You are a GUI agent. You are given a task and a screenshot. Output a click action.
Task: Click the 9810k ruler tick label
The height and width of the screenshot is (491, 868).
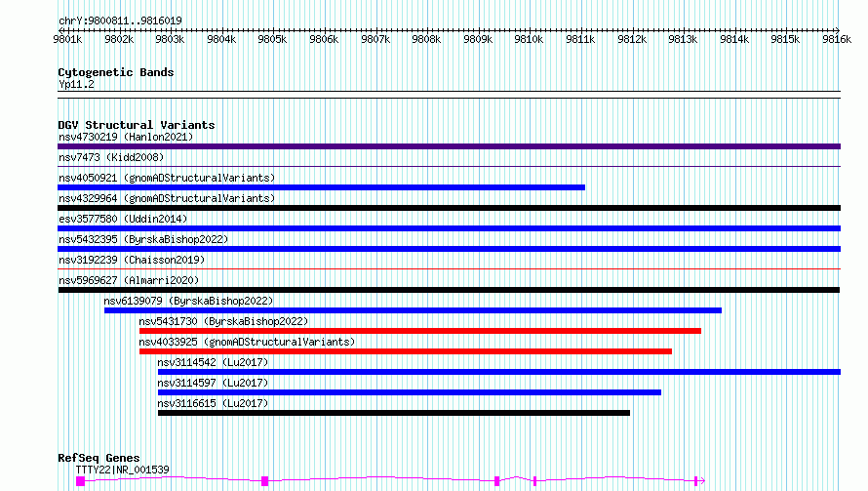[x=529, y=39]
